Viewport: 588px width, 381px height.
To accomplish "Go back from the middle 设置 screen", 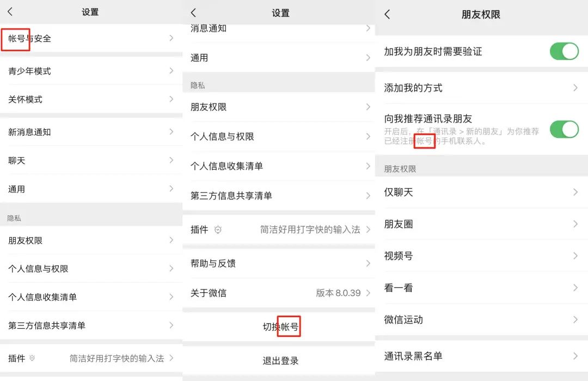I will 193,13.
